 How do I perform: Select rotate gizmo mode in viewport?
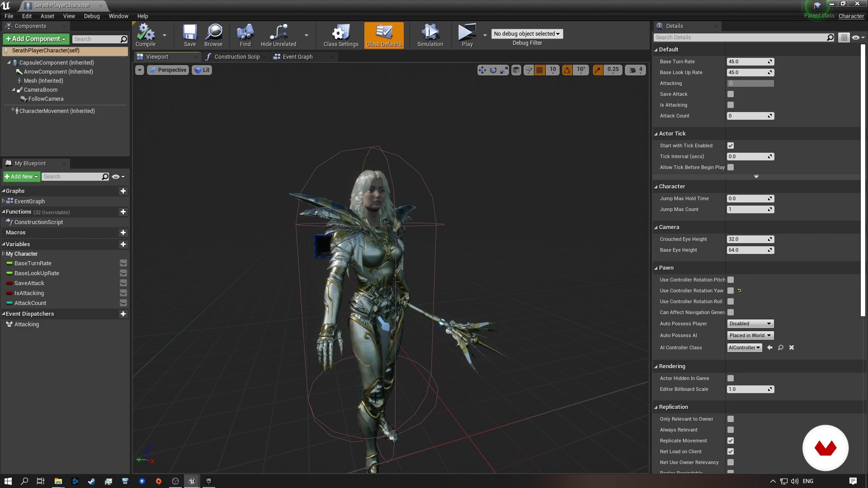(x=493, y=70)
